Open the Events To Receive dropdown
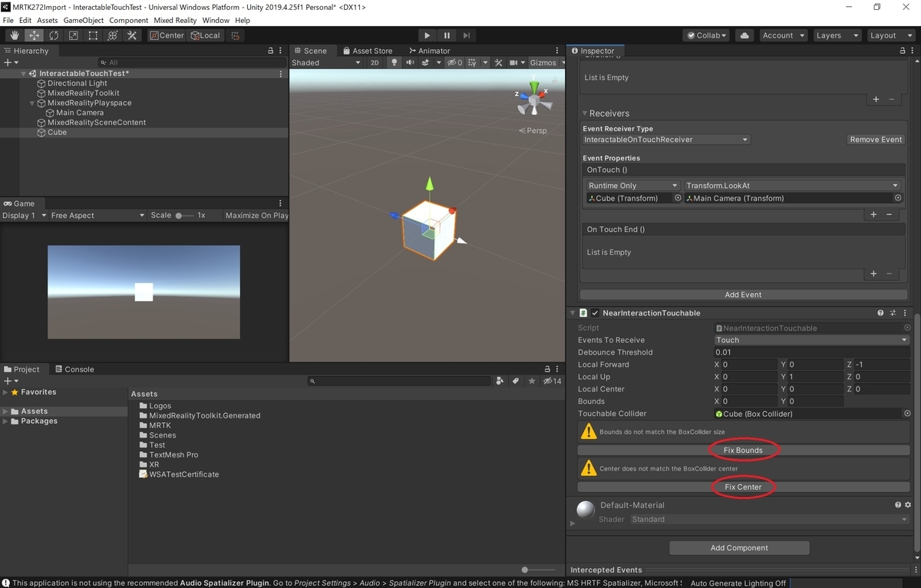This screenshot has width=921, height=588. coord(810,340)
